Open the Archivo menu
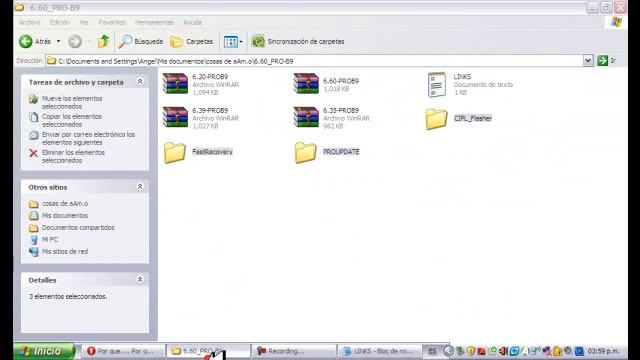The height and width of the screenshot is (360, 640). click(x=30, y=22)
